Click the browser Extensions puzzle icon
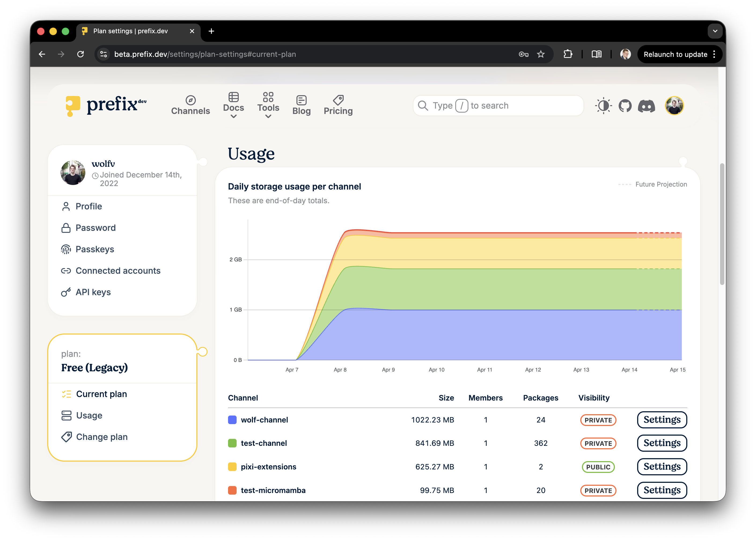 tap(568, 54)
